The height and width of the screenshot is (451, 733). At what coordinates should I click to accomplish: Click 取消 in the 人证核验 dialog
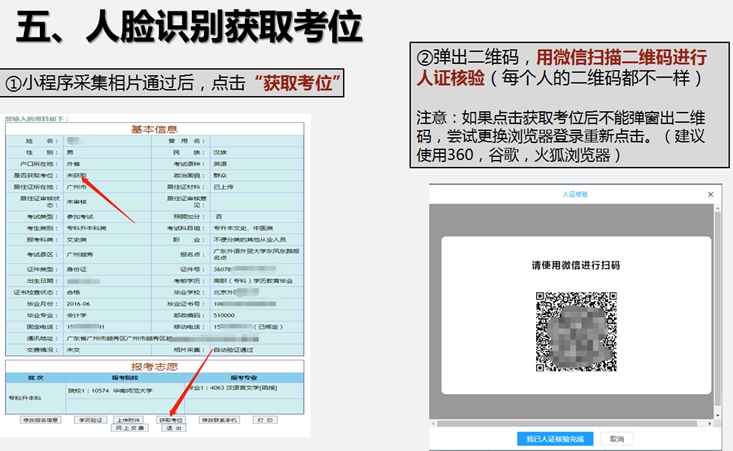click(x=617, y=439)
